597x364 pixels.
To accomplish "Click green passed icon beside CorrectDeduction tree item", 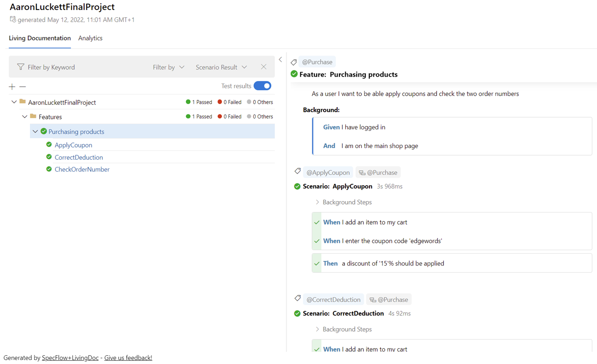I will point(49,157).
